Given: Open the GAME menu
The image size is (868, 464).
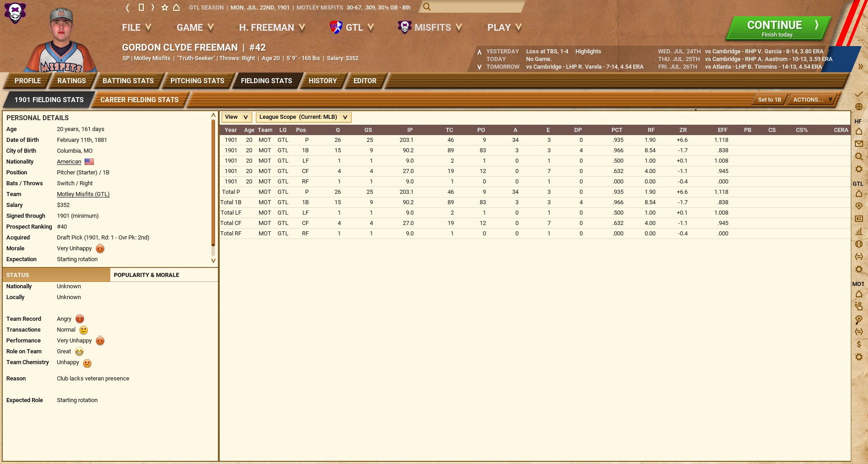Looking at the screenshot, I should pos(195,28).
